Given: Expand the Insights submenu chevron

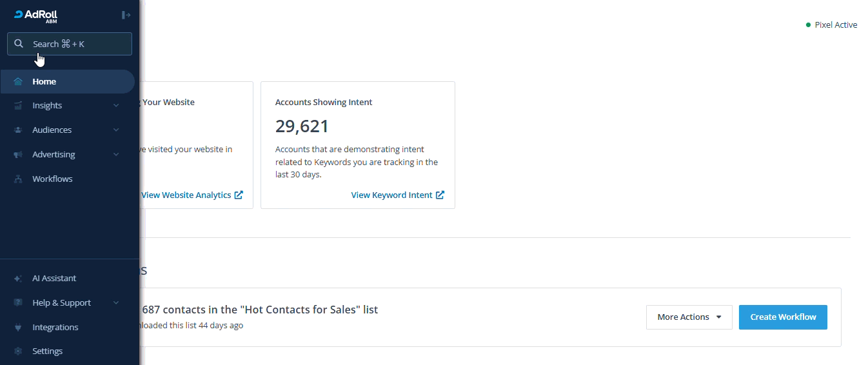Looking at the screenshot, I should [x=116, y=106].
